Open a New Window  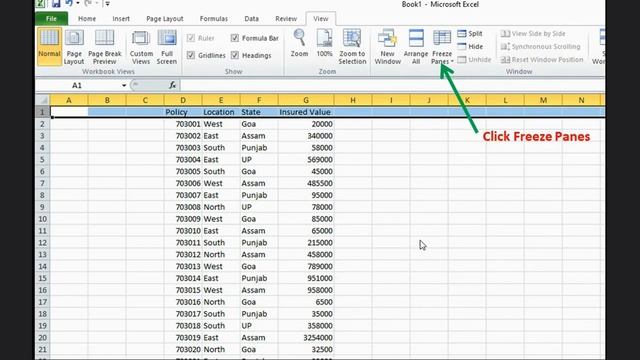(x=387, y=47)
